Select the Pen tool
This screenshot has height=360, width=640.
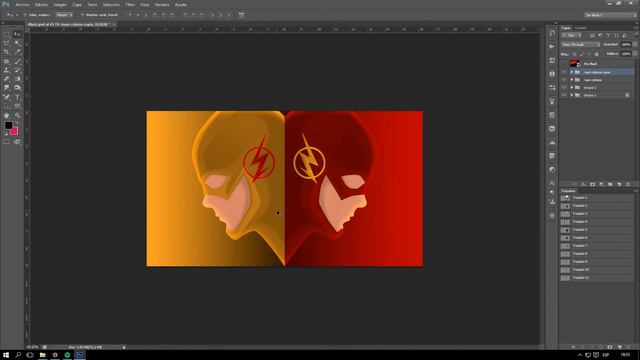point(7,97)
